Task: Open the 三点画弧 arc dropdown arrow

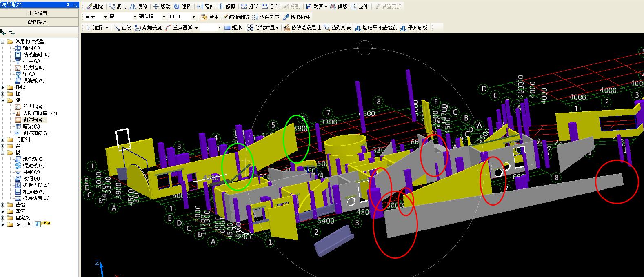Action: [x=197, y=28]
